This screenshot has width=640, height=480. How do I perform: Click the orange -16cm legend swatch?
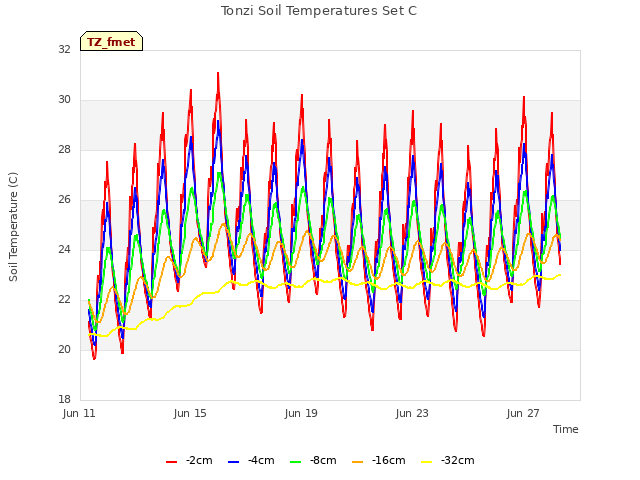tap(358, 461)
